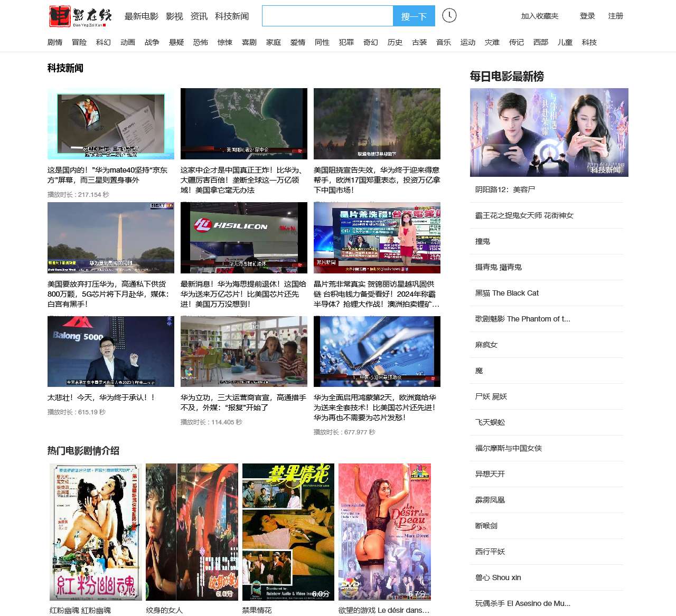Select the 犯罪 genre
The width and height of the screenshot is (676, 616).
[x=346, y=42]
